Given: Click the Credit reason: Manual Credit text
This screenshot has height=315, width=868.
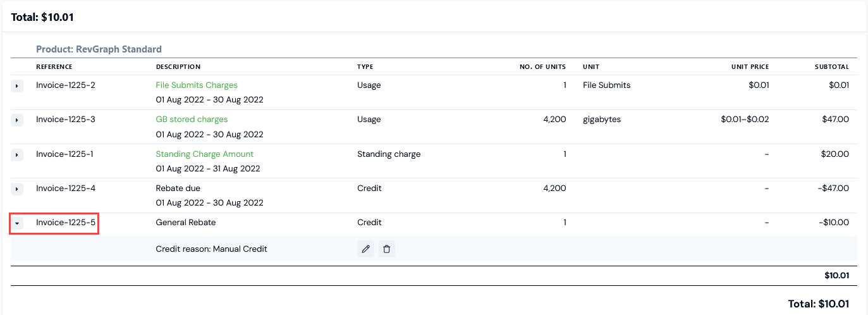Looking at the screenshot, I should 211,249.
